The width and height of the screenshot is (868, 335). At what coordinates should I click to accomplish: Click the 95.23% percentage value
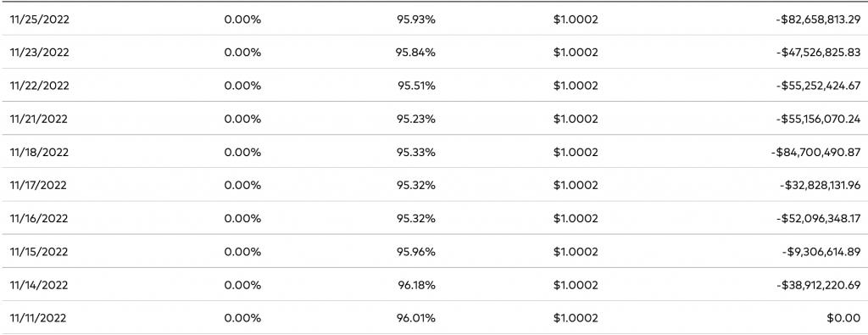415,119
